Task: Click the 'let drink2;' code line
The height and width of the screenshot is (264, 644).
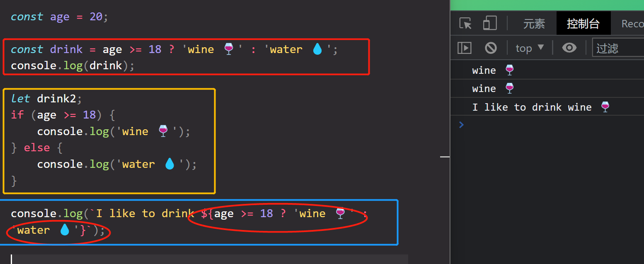Action: coord(46,99)
